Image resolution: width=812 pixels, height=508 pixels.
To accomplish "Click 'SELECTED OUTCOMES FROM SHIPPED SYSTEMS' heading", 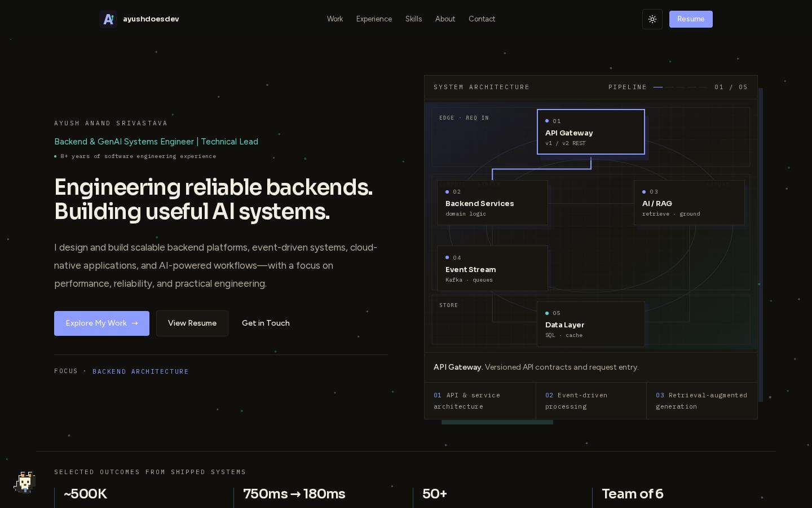I will pos(150,472).
